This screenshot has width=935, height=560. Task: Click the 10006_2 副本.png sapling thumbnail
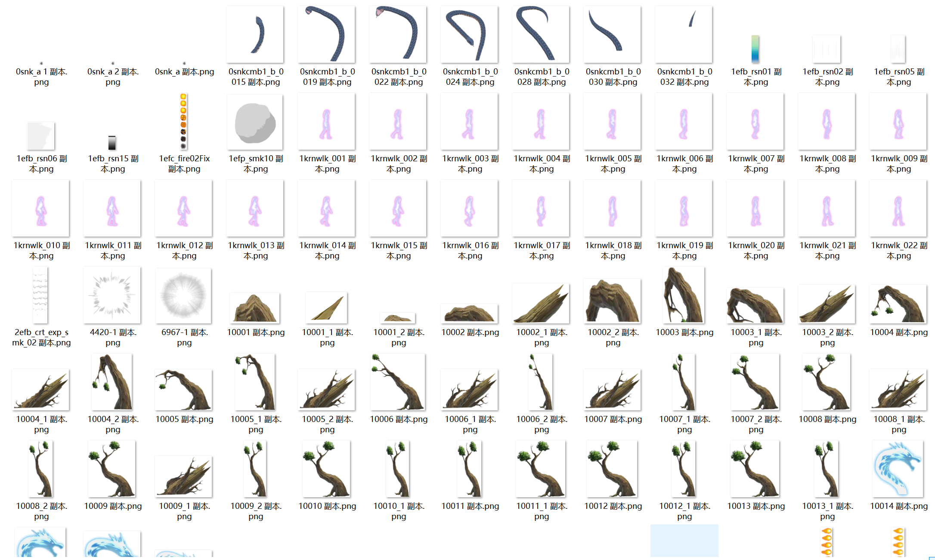pos(541,382)
